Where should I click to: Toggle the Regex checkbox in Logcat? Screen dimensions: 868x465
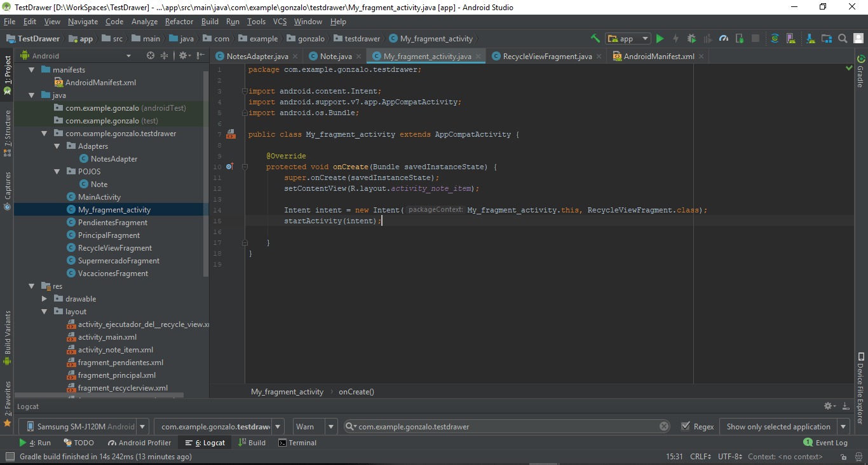pos(686,427)
